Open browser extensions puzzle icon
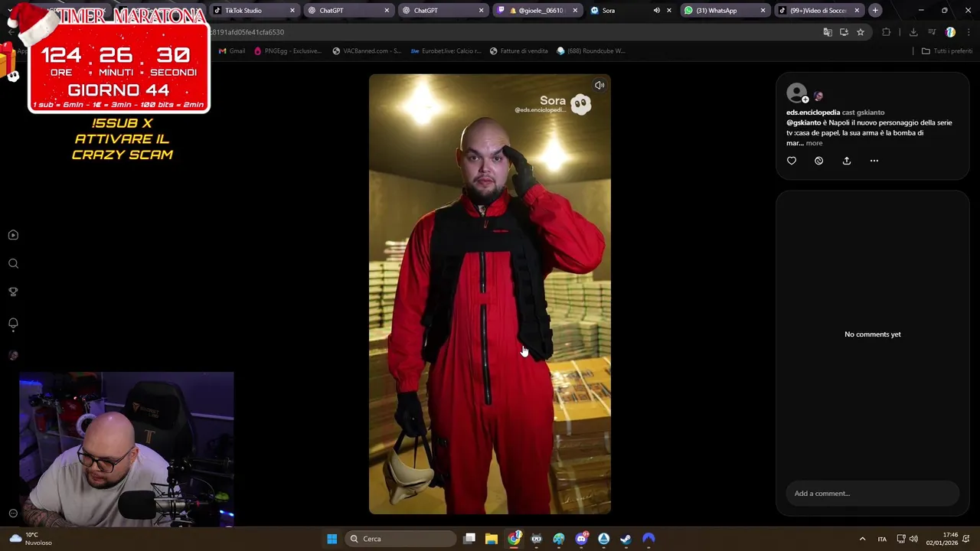Screen dimensions: 980x551 887,32
